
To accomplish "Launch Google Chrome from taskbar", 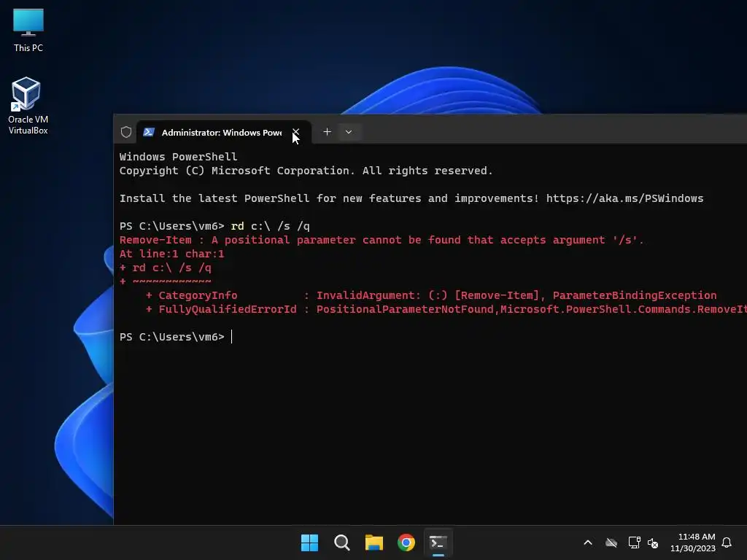I will (x=406, y=542).
